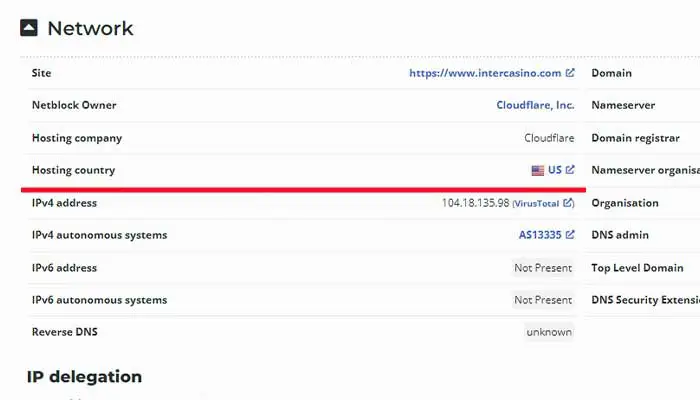Click external link icon next to AS13335
700x400 pixels.
coord(570,235)
